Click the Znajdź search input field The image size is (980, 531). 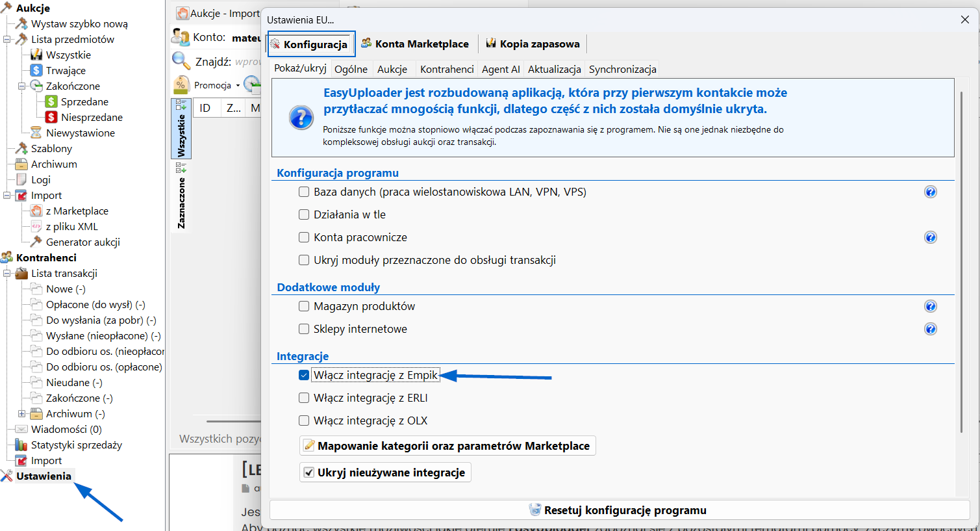tap(247, 62)
